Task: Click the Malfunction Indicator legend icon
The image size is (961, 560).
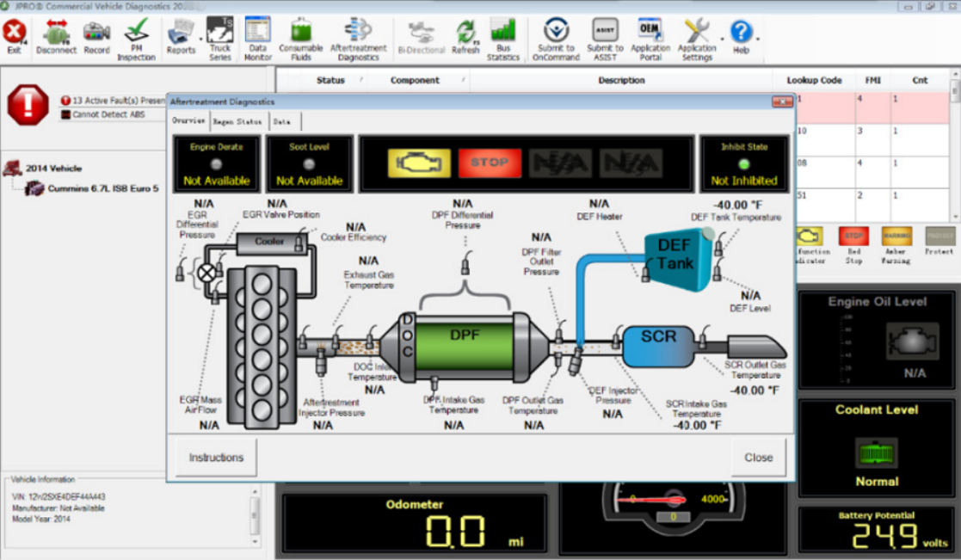Action: (810, 237)
